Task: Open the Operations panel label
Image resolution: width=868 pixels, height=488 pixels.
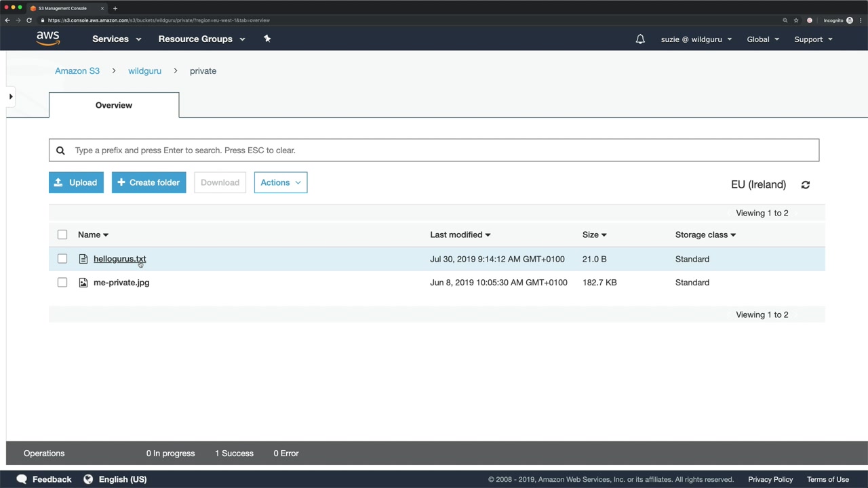Action: pyautogui.click(x=44, y=453)
